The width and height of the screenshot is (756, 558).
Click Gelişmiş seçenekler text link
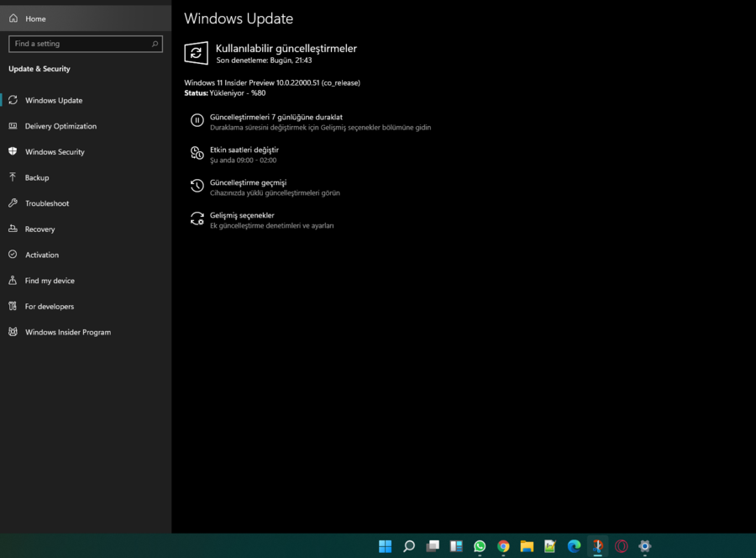242,215
